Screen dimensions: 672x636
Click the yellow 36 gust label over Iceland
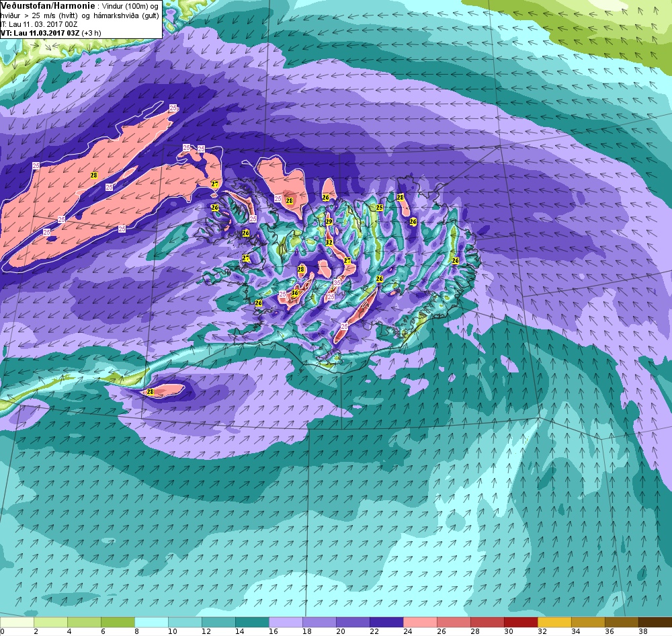pyautogui.click(x=294, y=293)
